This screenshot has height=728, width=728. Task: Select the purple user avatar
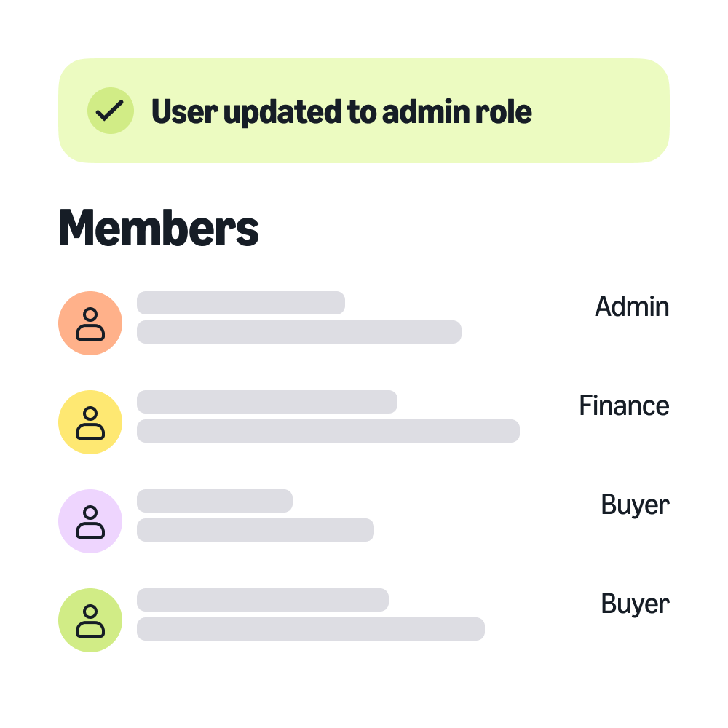pos(90,521)
